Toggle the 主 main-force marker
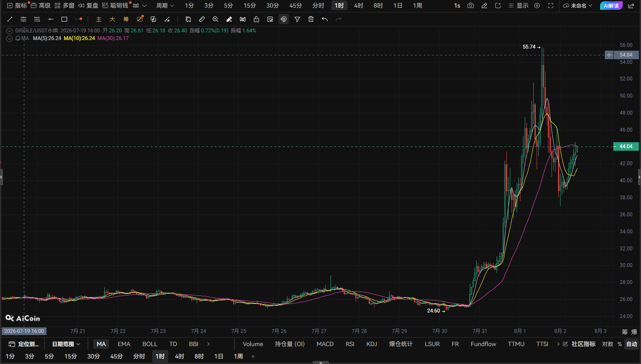 point(99,19)
